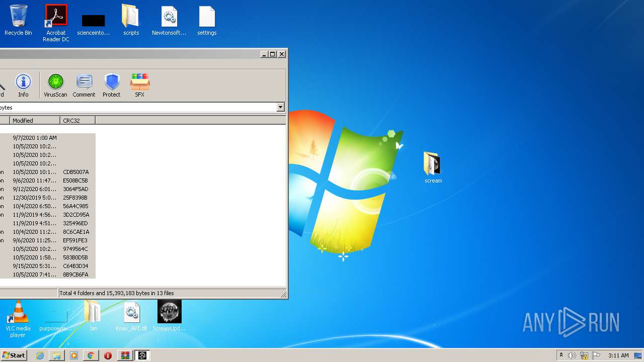The image size is (644, 362).
Task: Click the archive path input field
Action: coord(138,107)
